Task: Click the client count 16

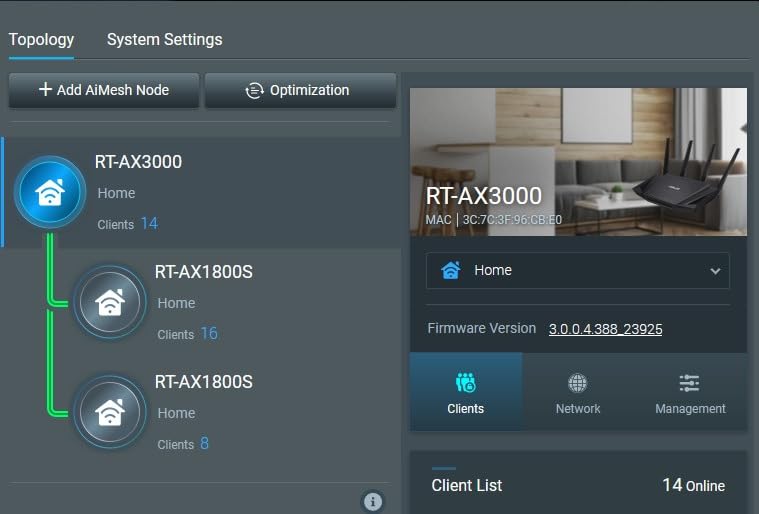Action: tap(209, 333)
